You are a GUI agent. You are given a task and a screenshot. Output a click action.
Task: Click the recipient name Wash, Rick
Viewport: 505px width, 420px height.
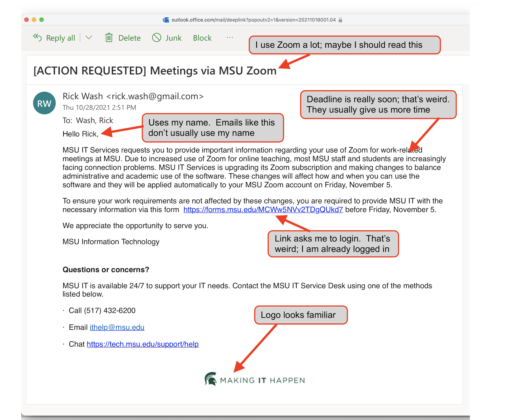click(x=94, y=120)
